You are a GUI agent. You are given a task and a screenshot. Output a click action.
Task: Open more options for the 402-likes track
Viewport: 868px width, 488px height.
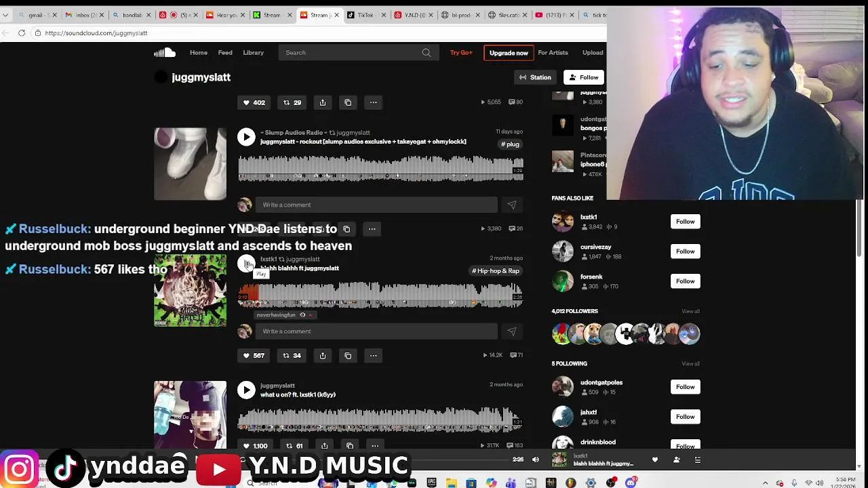[373, 102]
